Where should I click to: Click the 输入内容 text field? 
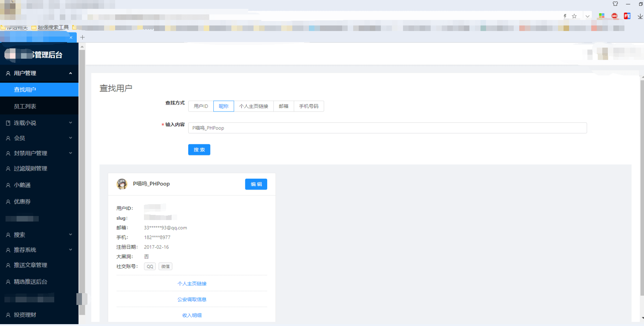[388, 128]
